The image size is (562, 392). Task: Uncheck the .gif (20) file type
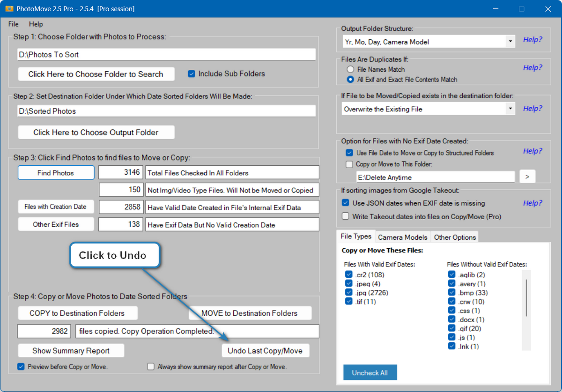(451, 329)
